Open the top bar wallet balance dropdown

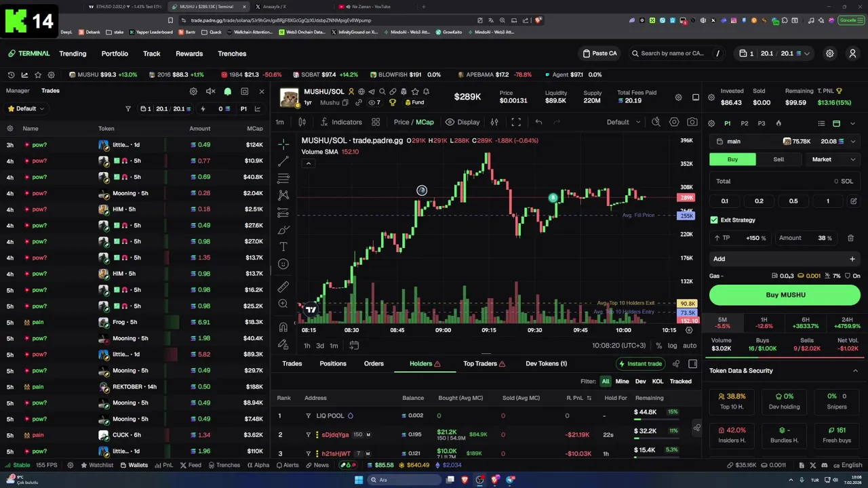tap(772, 54)
